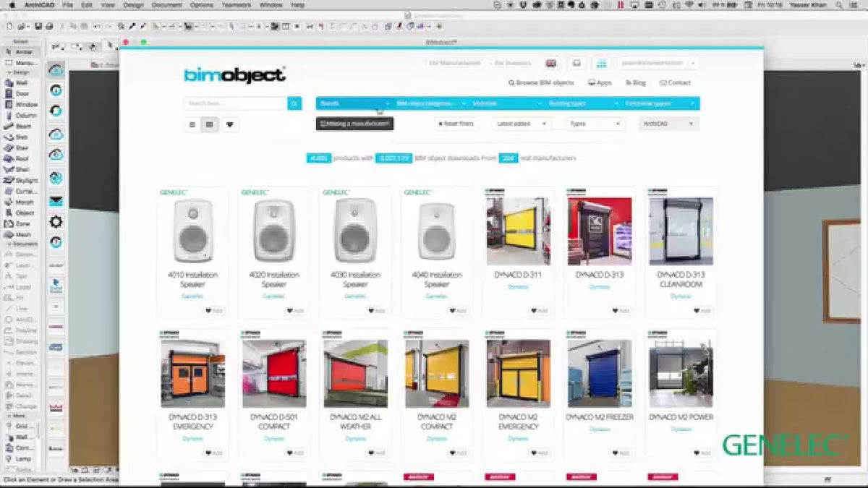Viewport: 868px width, 488px height.
Task: Open the DYNACO D-313 product thumbnail
Action: (x=600, y=232)
